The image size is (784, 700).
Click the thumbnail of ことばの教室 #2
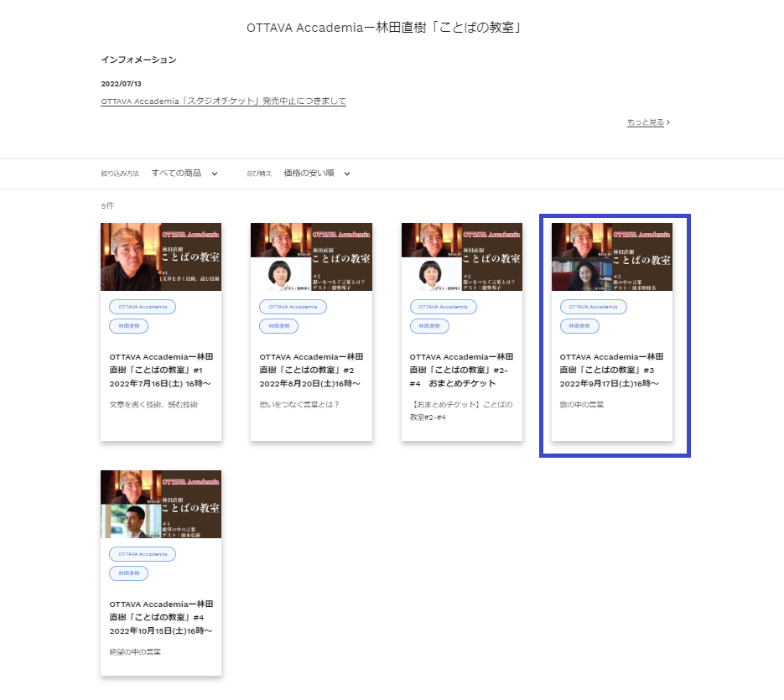pyautogui.click(x=311, y=257)
